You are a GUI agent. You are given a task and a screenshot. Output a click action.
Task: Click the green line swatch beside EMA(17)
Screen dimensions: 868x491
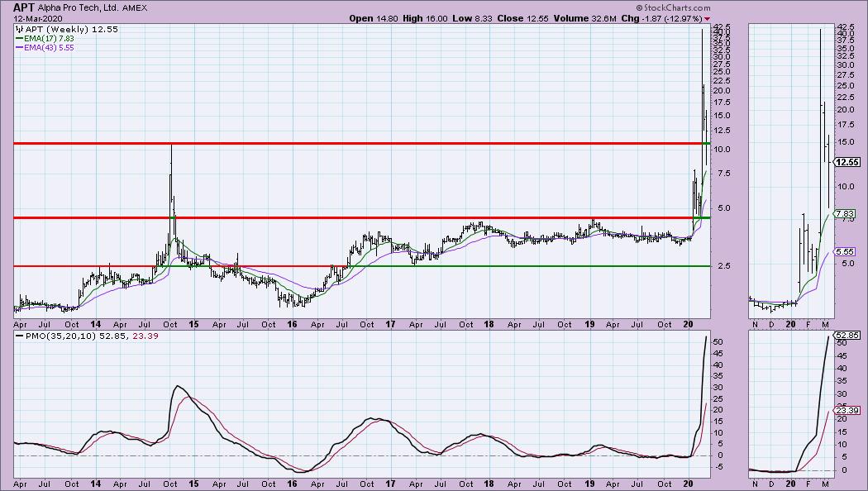pyautogui.click(x=19, y=39)
